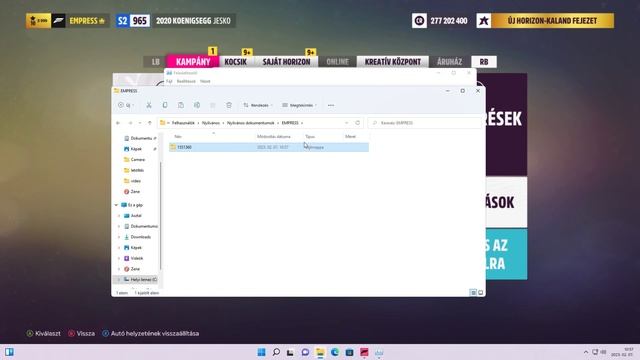Show hidden system tray icons chevron

click(586, 352)
